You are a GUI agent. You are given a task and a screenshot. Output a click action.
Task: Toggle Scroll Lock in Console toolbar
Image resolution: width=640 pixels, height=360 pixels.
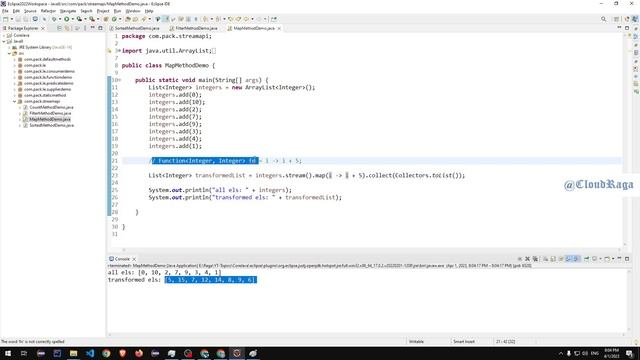tap(553, 259)
